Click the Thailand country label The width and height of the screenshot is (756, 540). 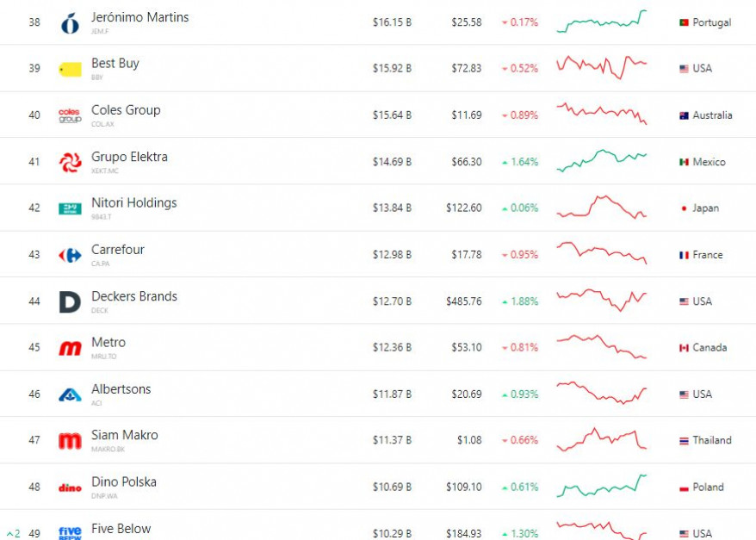pos(711,440)
